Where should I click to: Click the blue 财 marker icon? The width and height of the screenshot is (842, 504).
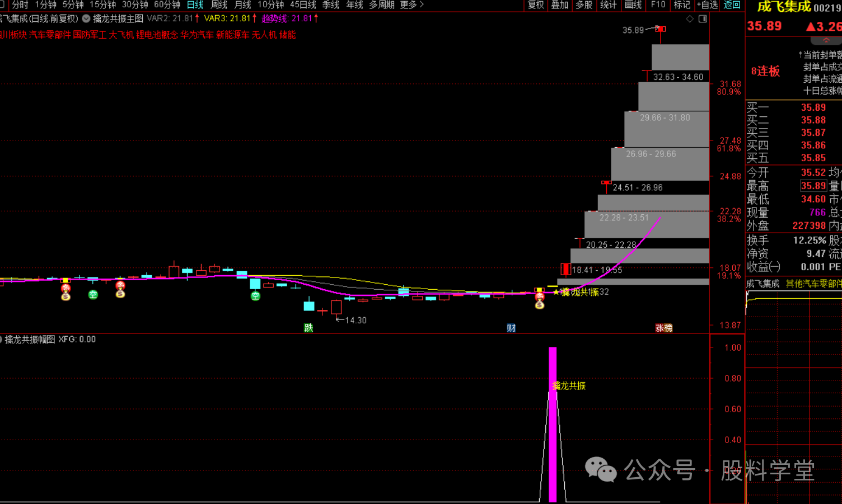tap(511, 328)
